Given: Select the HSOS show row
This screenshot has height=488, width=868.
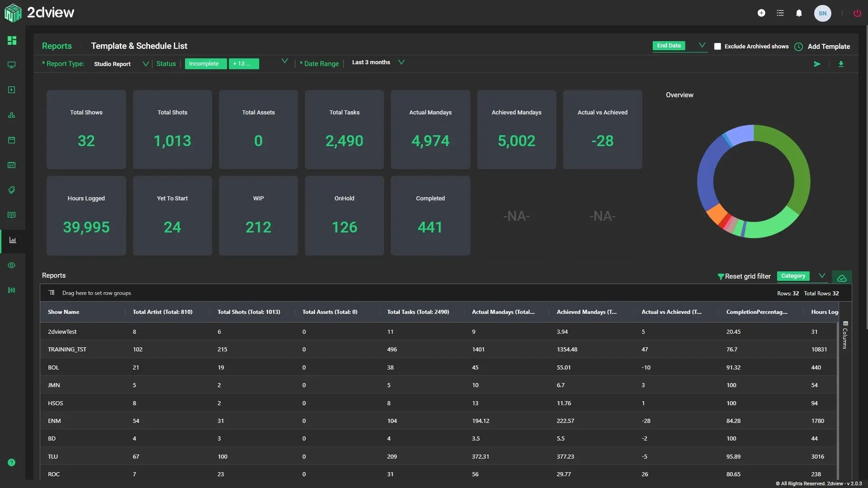Looking at the screenshot, I should pos(439,403).
